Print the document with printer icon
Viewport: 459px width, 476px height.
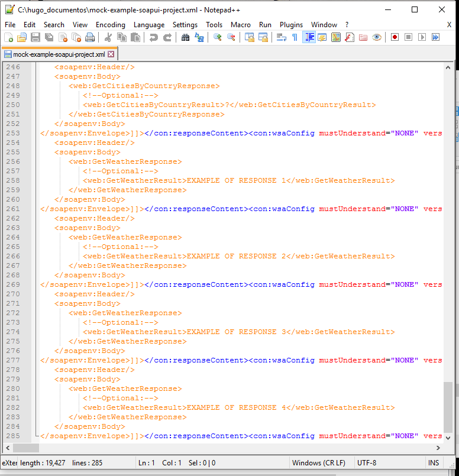(90, 37)
